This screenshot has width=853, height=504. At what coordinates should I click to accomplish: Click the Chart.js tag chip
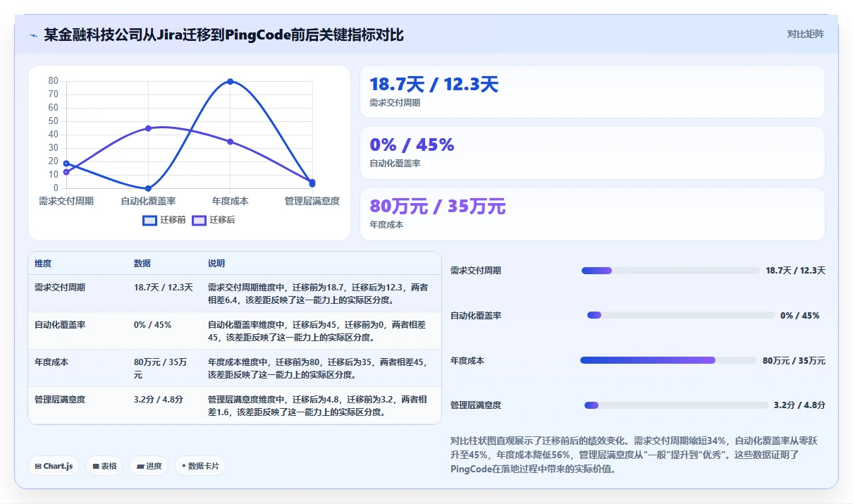pyautogui.click(x=54, y=466)
